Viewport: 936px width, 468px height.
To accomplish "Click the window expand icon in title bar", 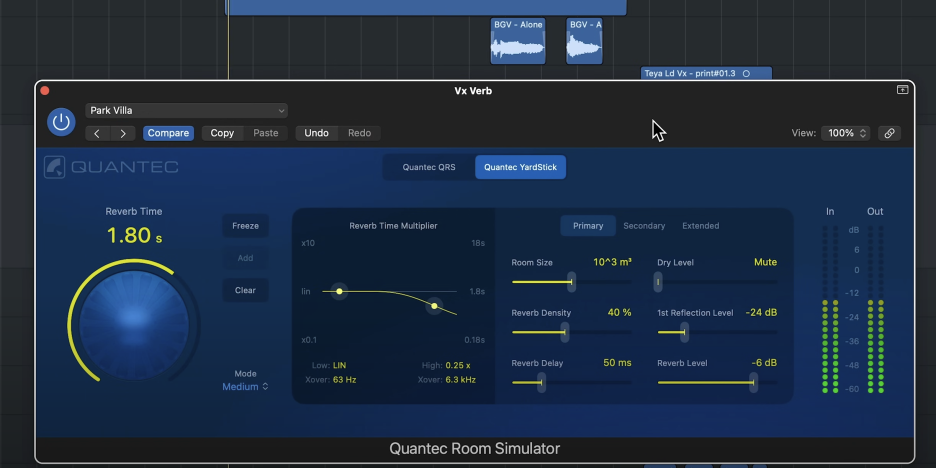I will click(x=903, y=90).
